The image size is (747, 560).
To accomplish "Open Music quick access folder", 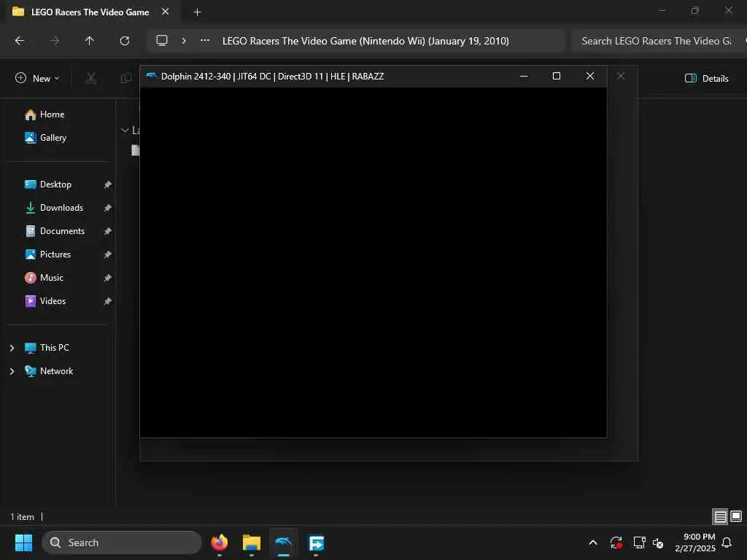I will point(44,278).
